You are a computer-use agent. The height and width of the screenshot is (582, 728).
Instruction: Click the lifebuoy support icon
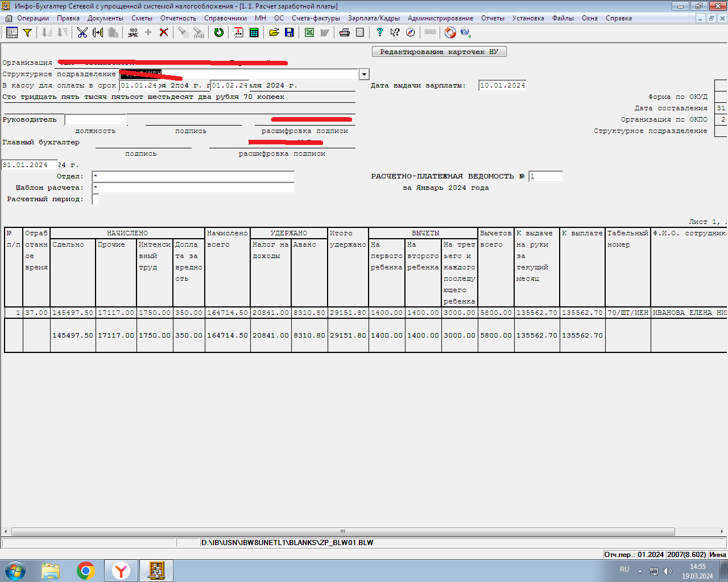point(450,32)
